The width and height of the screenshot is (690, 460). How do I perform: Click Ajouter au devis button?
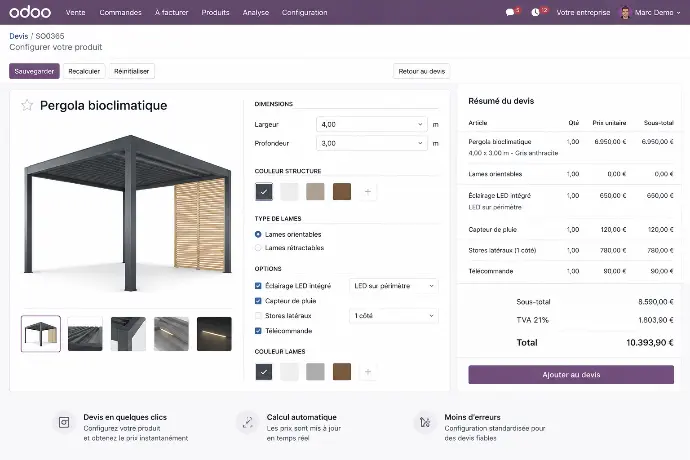[571, 375]
